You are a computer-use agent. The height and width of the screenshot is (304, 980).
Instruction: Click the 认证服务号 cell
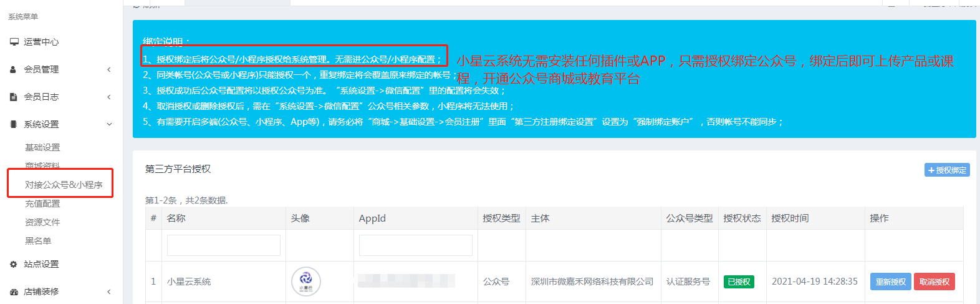688,282
